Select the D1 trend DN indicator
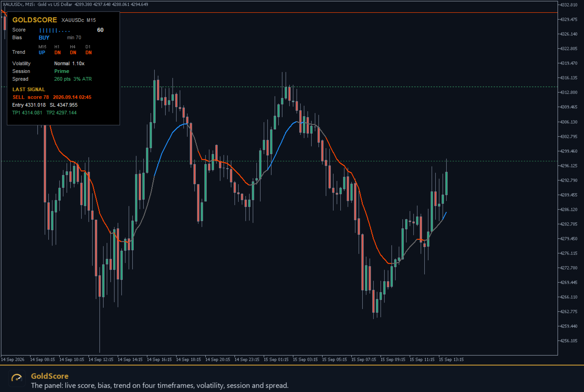 coord(89,52)
